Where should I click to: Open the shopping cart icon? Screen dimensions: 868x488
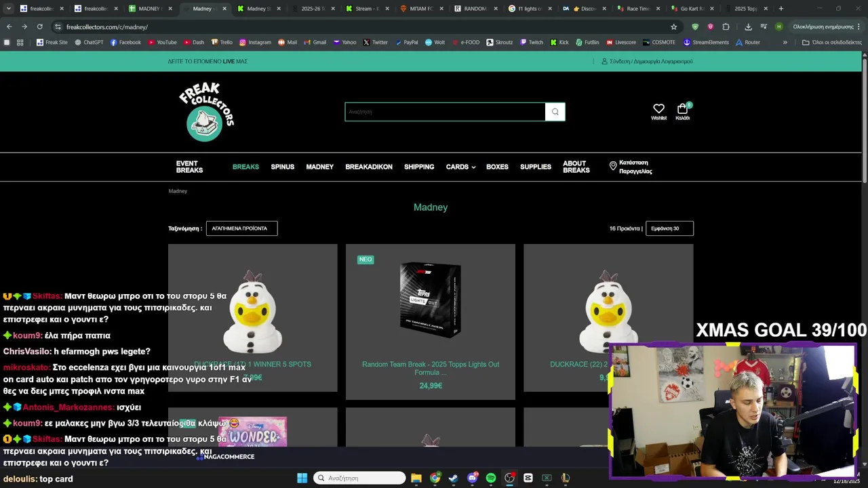point(682,108)
